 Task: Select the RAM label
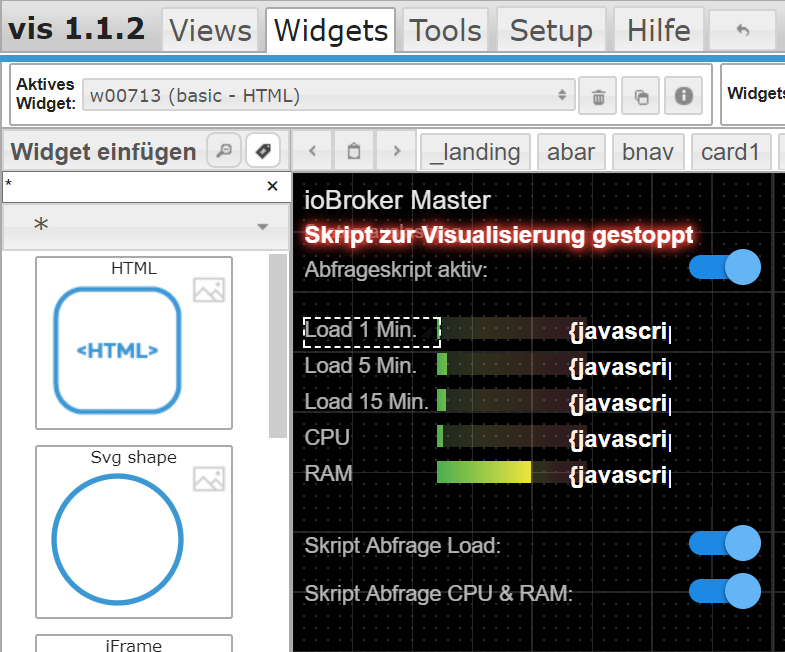tap(328, 473)
